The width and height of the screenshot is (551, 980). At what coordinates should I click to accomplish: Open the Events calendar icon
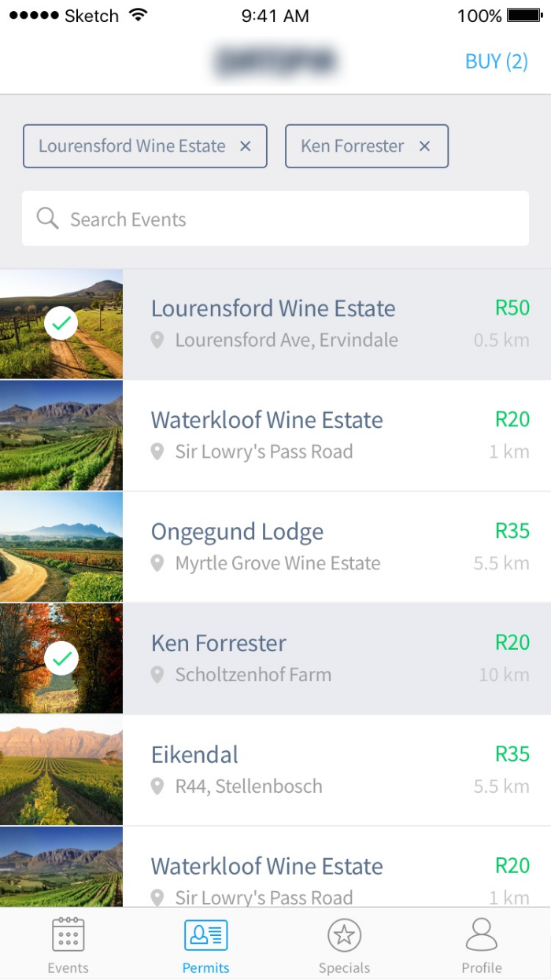[x=68, y=934]
